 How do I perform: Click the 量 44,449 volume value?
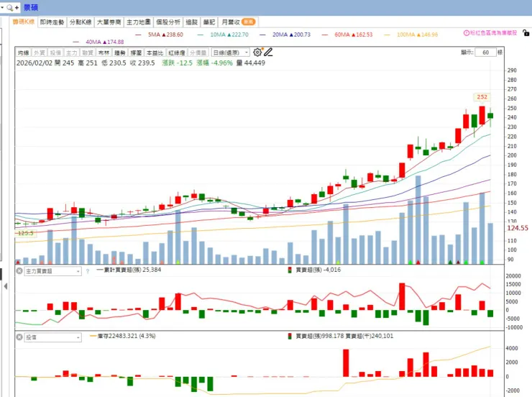[x=251, y=63]
